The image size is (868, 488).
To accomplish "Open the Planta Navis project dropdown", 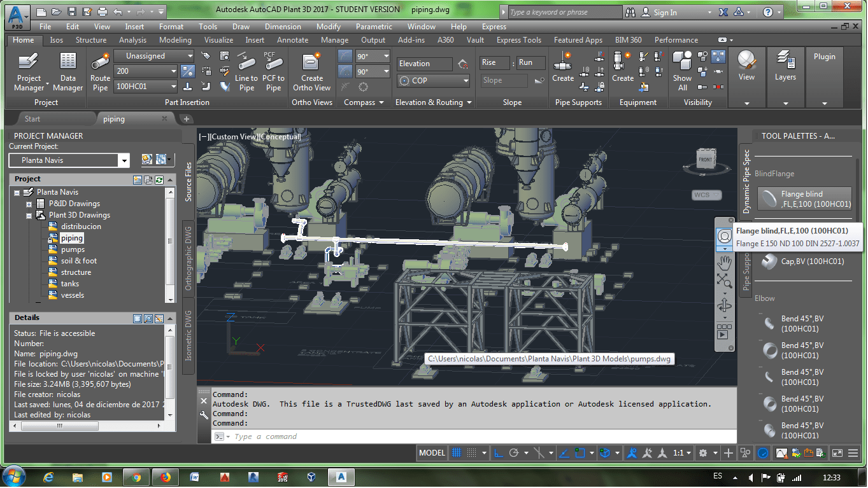I will (x=124, y=160).
